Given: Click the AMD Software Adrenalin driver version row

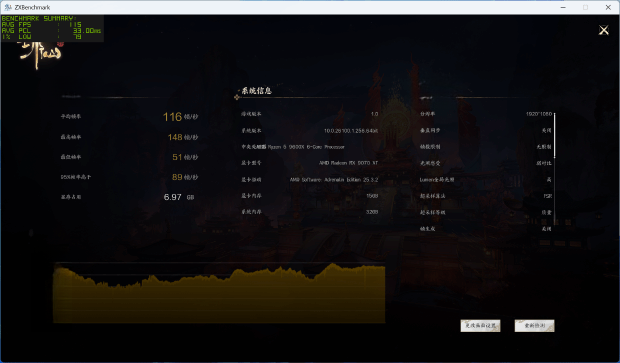Looking at the screenshot, I should pos(310,180).
